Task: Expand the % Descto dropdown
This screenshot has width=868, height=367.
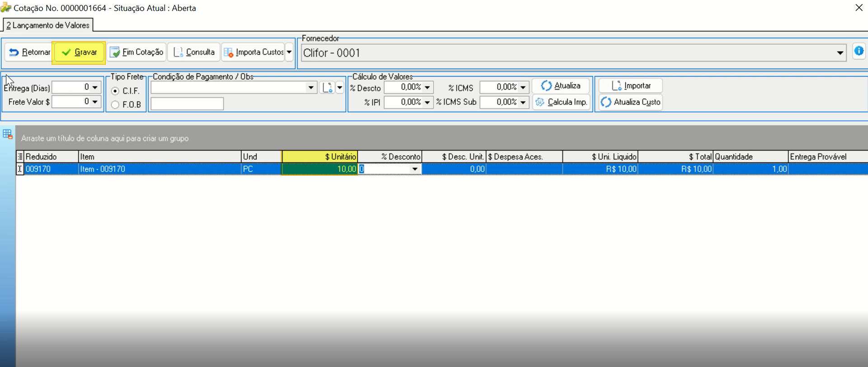Action: (427, 87)
